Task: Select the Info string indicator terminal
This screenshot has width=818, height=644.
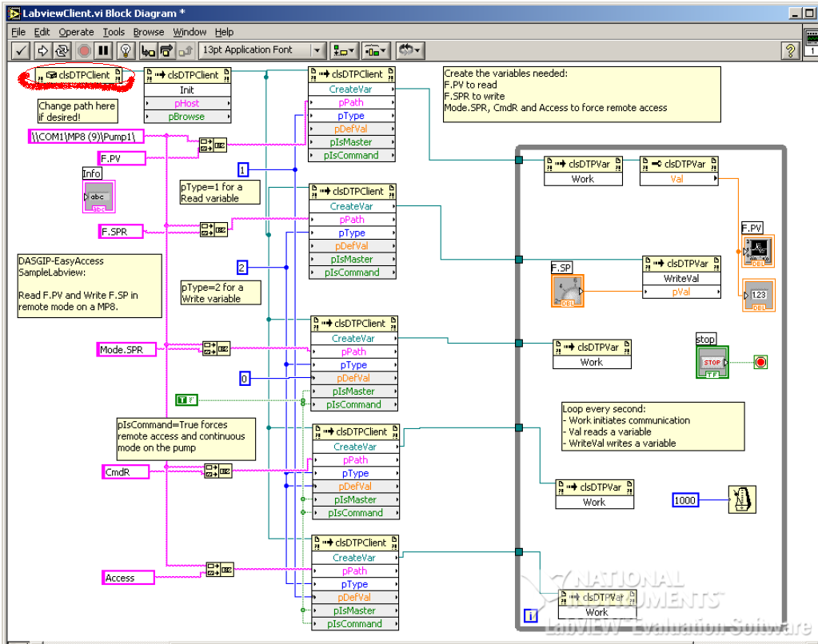Action: click(98, 197)
